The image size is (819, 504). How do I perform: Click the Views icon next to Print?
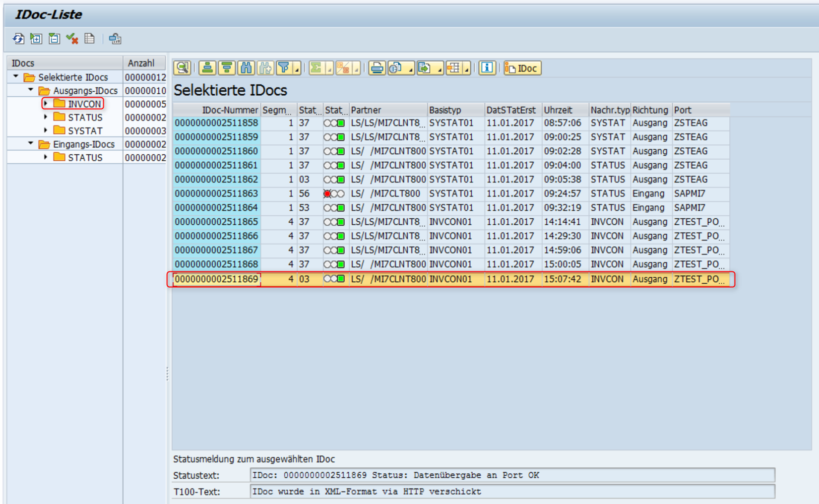396,68
